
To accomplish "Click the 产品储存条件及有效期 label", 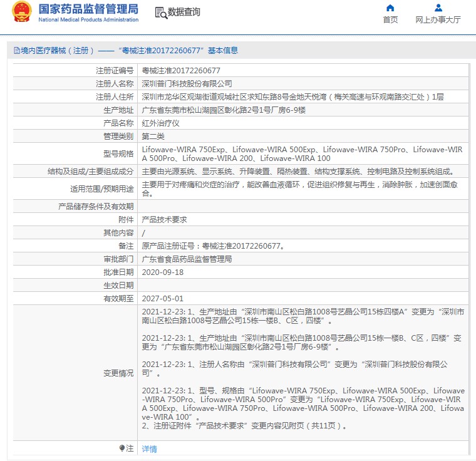I will click(x=96, y=207).
